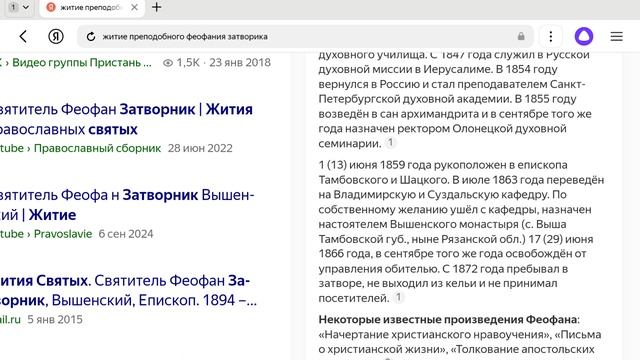
Task: Click Некоторые известные произведения Феофана heading
Action: click(449, 319)
